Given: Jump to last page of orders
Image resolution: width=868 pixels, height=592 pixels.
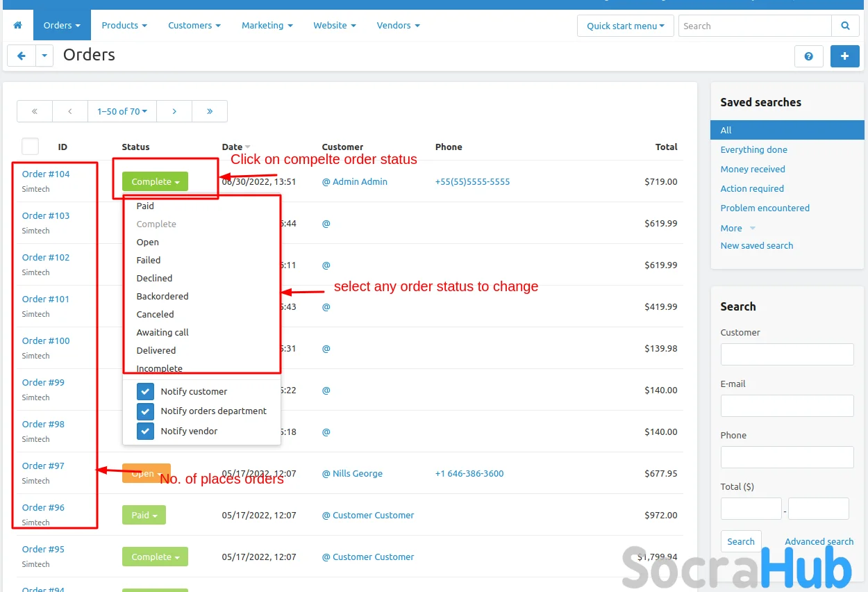Looking at the screenshot, I should click(x=210, y=111).
